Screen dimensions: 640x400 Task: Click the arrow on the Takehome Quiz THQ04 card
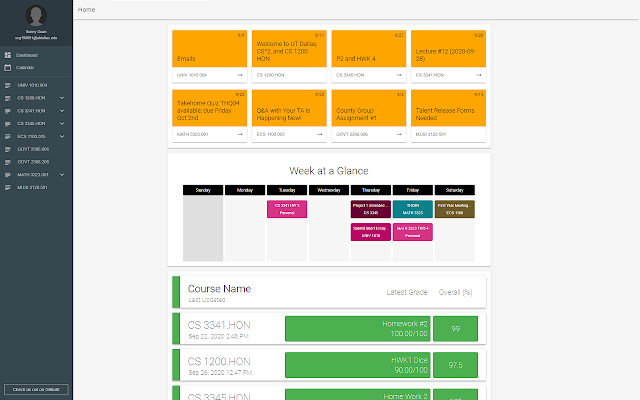pyautogui.click(x=240, y=134)
